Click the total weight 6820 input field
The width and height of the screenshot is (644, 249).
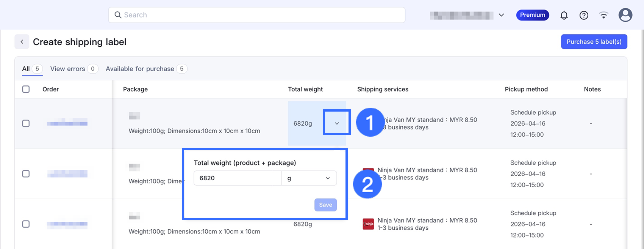pyautogui.click(x=238, y=178)
